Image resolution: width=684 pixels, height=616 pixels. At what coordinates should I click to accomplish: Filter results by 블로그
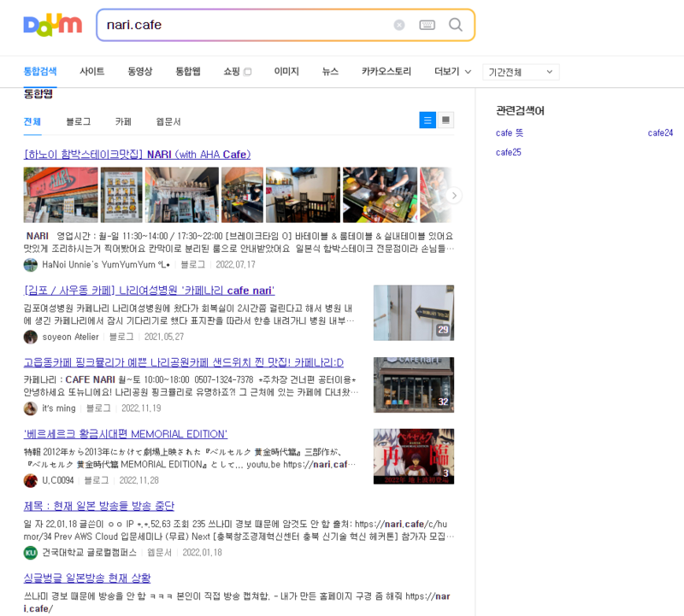click(79, 121)
